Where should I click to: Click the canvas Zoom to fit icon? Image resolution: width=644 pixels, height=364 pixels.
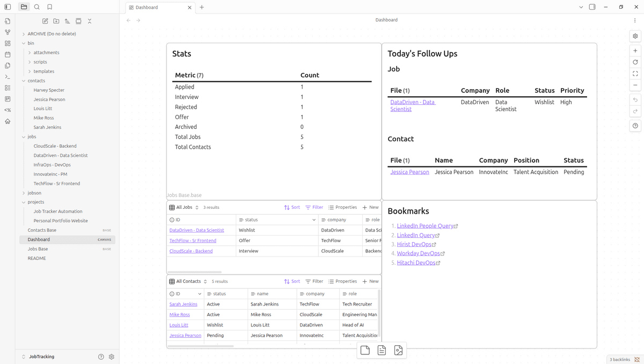[x=635, y=74]
